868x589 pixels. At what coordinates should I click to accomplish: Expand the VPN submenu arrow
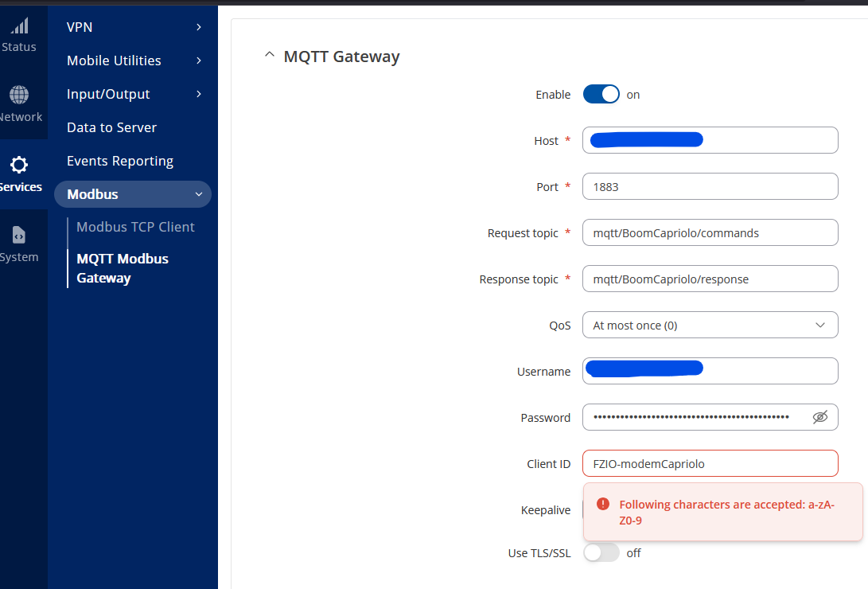[199, 27]
